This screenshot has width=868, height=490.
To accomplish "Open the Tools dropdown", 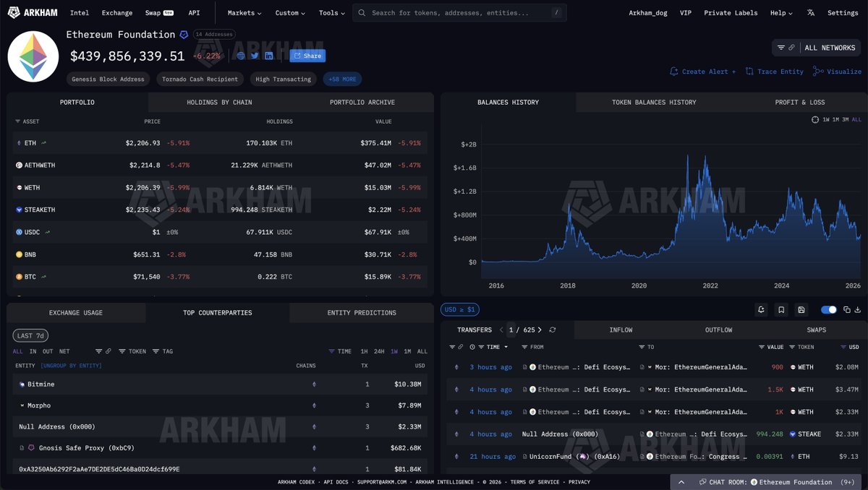I will point(332,12).
